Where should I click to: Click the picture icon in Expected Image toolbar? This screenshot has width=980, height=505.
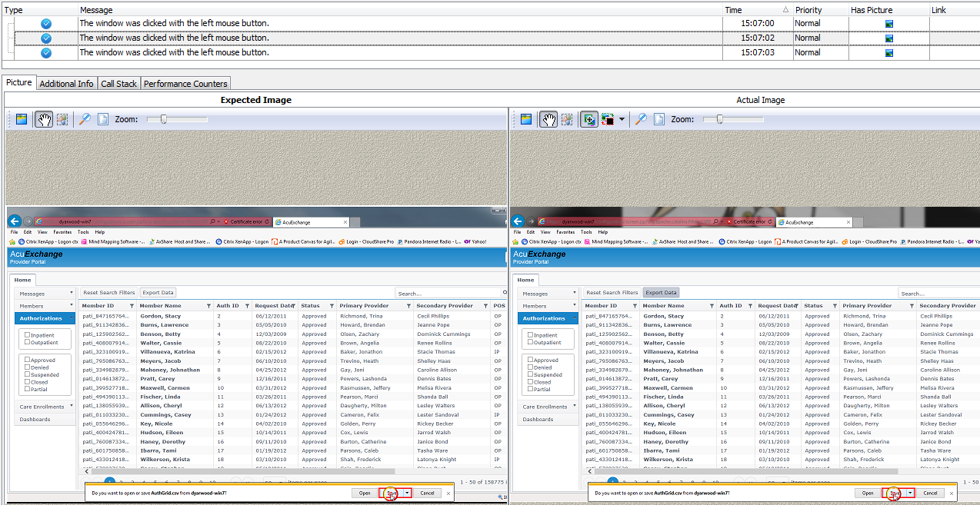coord(21,119)
